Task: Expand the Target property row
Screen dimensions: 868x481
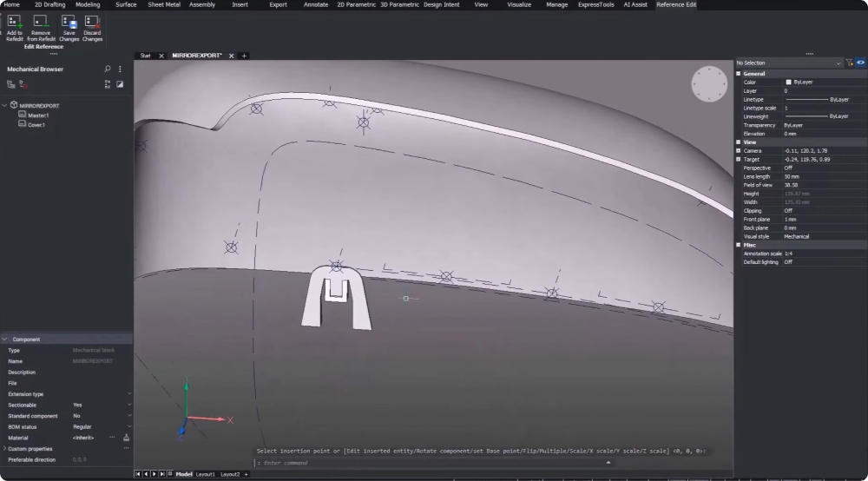Action: (739, 160)
